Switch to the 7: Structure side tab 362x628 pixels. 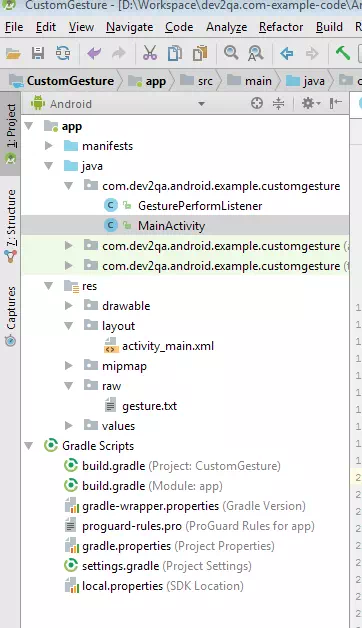point(10,225)
